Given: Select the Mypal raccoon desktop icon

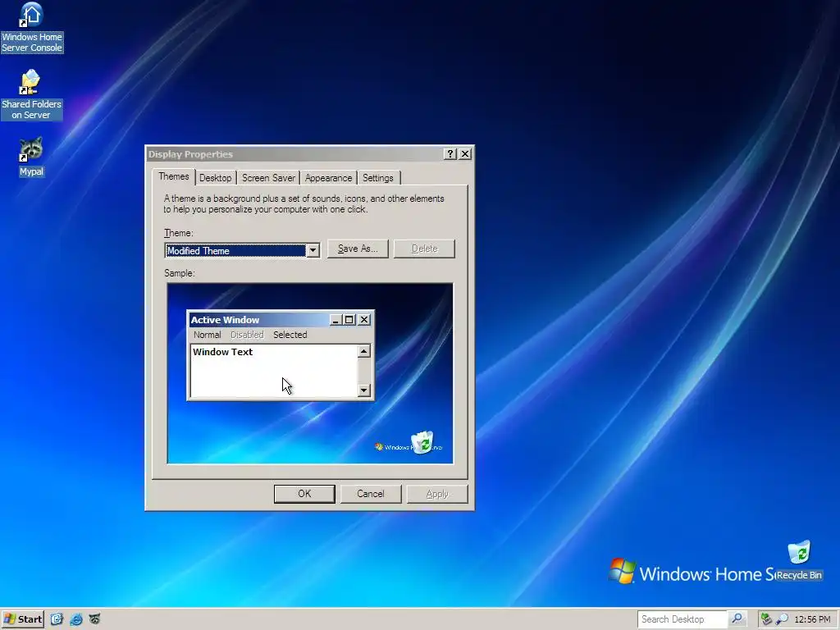Looking at the screenshot, I should [31, 157].
